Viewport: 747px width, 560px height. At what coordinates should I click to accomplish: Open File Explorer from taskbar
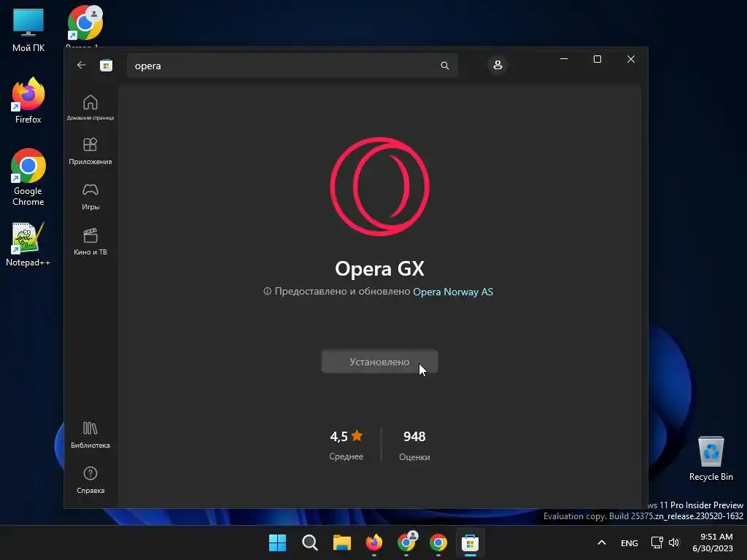point(342,542)
